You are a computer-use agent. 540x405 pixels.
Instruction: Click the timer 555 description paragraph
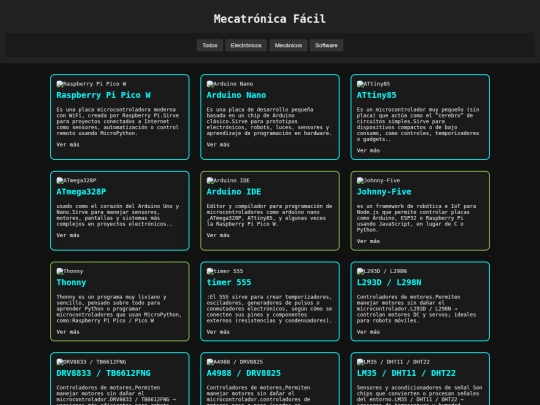[269, 309]
